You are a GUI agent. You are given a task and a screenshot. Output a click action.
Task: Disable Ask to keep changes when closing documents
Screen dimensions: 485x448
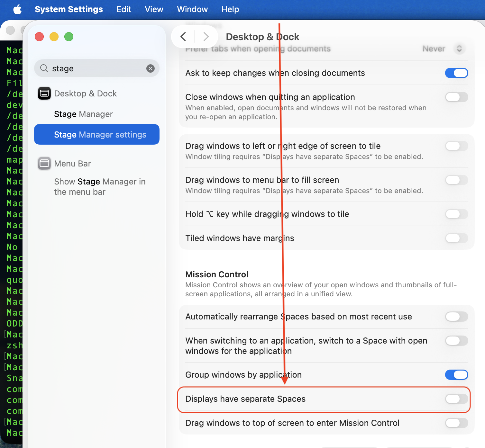coord(456,73)
